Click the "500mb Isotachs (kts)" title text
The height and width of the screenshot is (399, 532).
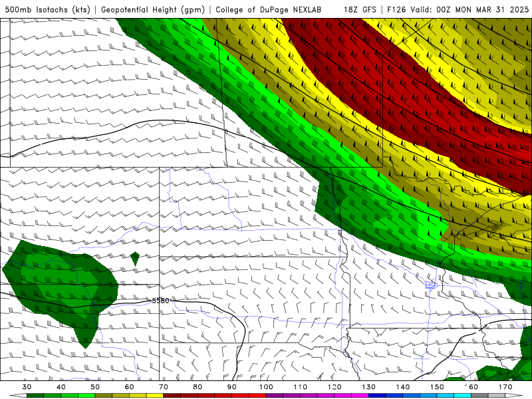click(47, 9)
